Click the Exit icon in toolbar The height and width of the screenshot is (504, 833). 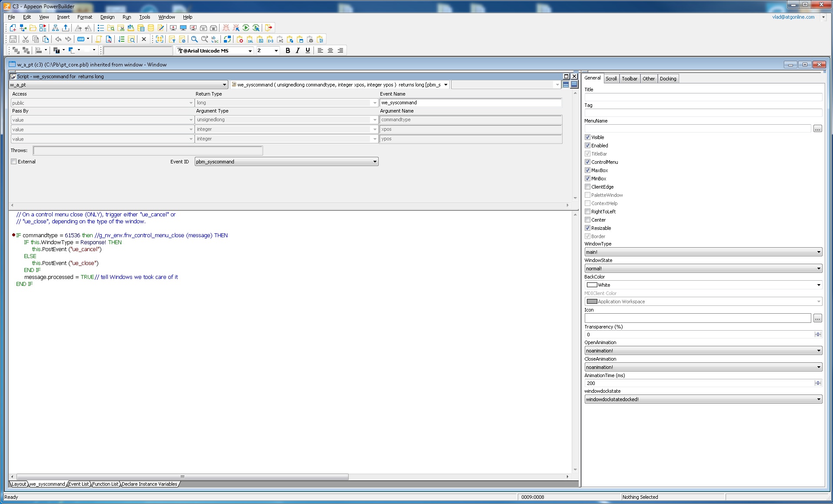point(269,28)
